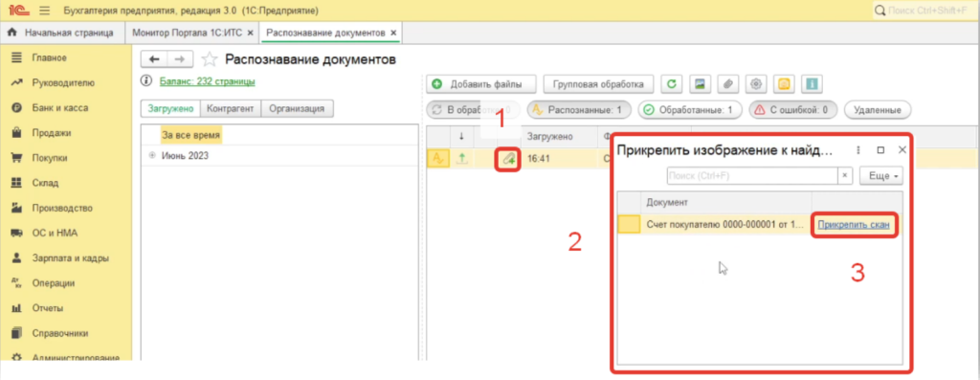This screenshot has height=380, width=980.
Task: Open the main menu hamburger icon
Action: coord(44,11)
